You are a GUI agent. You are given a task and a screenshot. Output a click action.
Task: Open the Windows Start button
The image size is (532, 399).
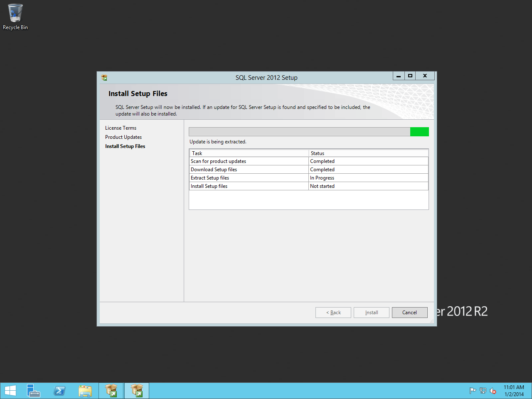coord(10,391)
